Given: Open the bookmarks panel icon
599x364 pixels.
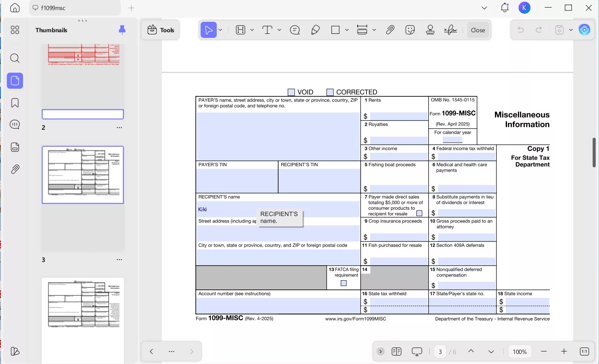Looking at the screenshot, I should 15,103.
